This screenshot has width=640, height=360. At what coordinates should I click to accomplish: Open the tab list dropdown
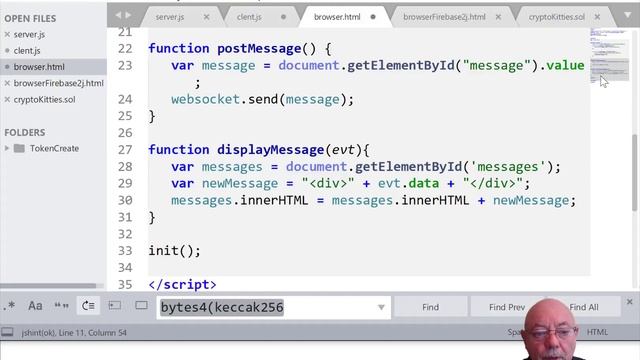pyautogui.click(x=628, y=15)
